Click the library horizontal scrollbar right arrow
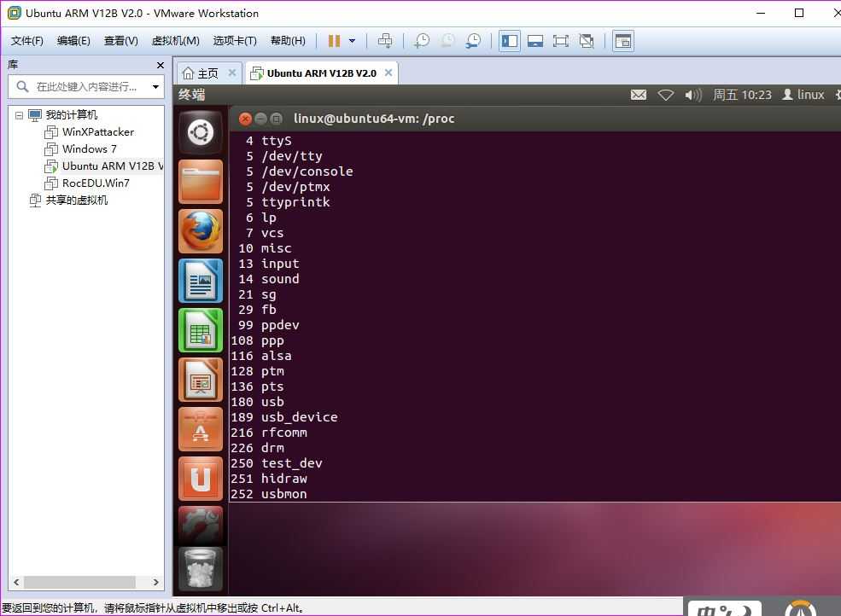The width and height of the screenshot is (841, 616). pos(155,582)
